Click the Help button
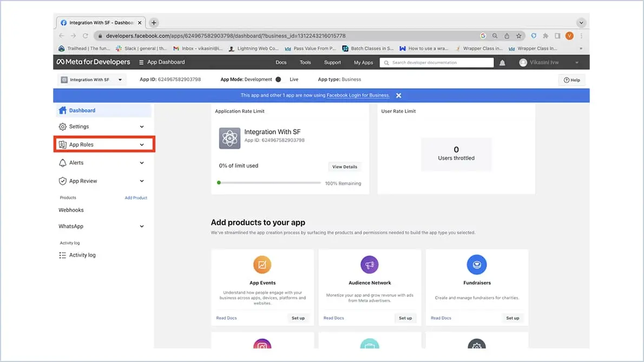644x362 pixels. (x=571, y=80)
